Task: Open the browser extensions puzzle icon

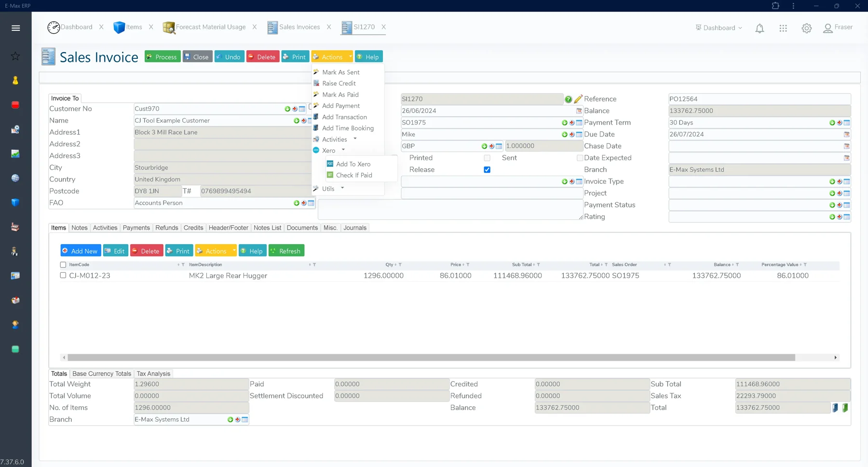Action: point(775,6)
